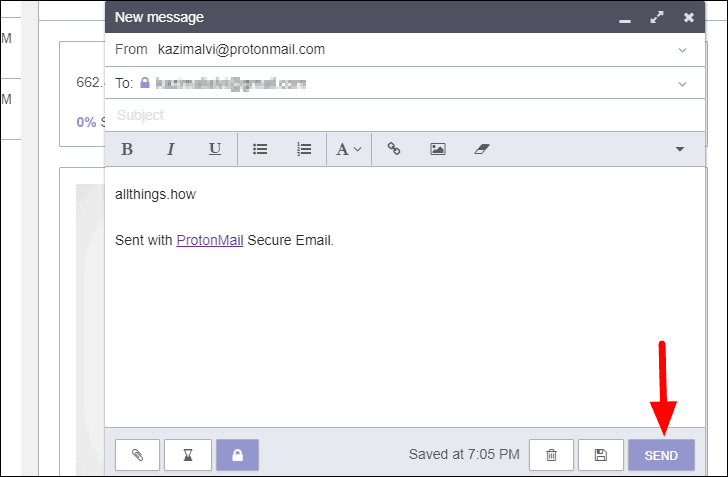Toggle underline formatting in composer

pos(214,149)
